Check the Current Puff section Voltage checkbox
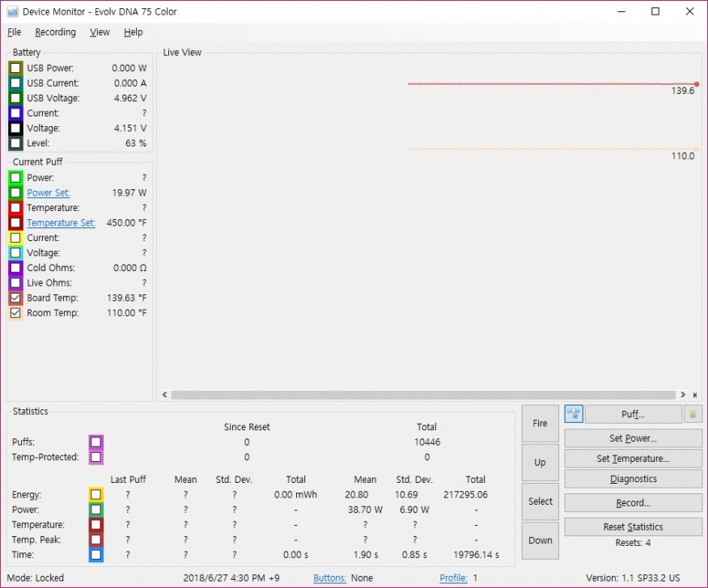The height and width of the screenshot is (588, 708). (15, 252)
